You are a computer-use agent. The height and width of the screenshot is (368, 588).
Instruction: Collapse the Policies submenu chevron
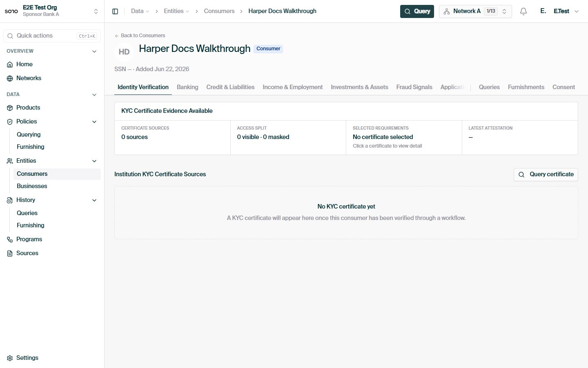pyautogui.click(x=94, y=122)
